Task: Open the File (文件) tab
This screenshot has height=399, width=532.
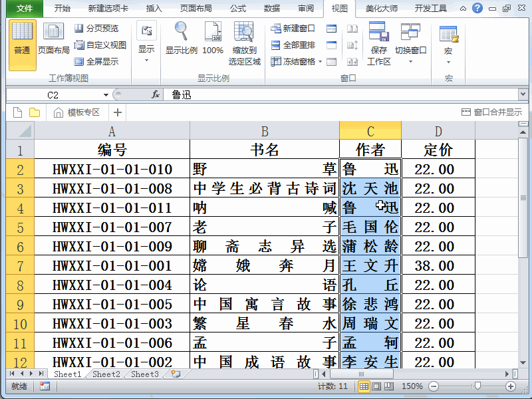Action: click(x=25, y=8)
